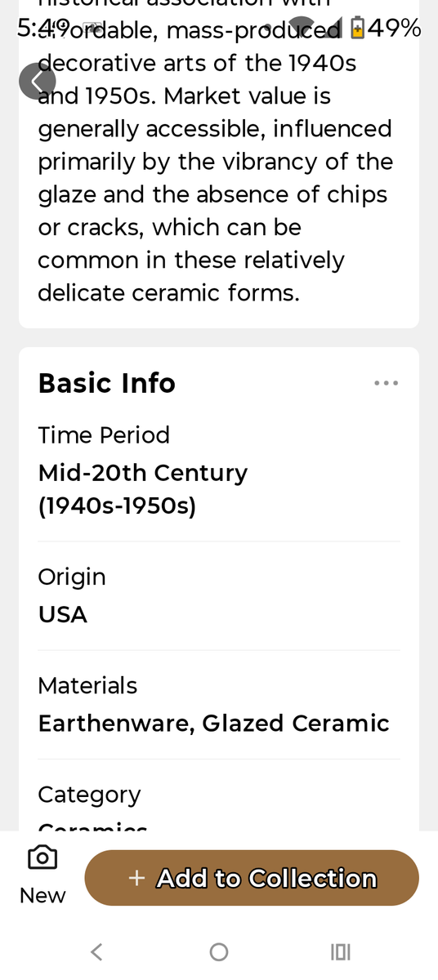Open recent apps with the navigation bars icon
Screen dimensions: 438x980
click(340, 951)
